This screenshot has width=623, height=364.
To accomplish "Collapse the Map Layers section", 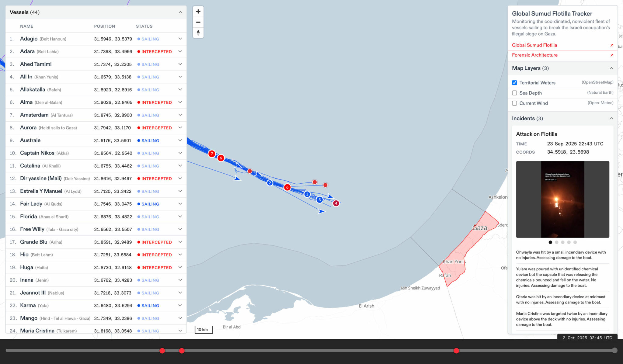I will point(611,68).
